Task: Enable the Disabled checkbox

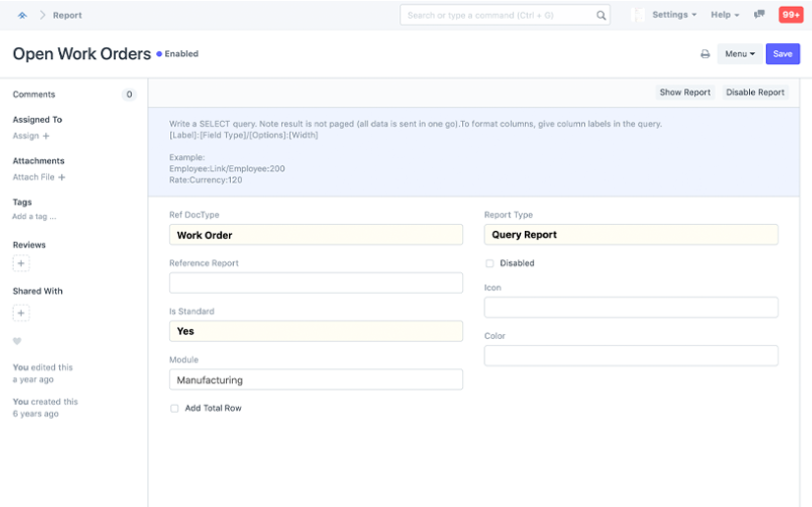Action: tap(490, 263)
